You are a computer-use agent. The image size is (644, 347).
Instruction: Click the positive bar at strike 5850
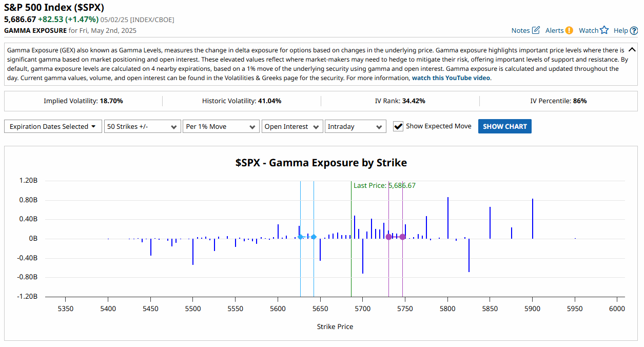[x=490, y=223]
